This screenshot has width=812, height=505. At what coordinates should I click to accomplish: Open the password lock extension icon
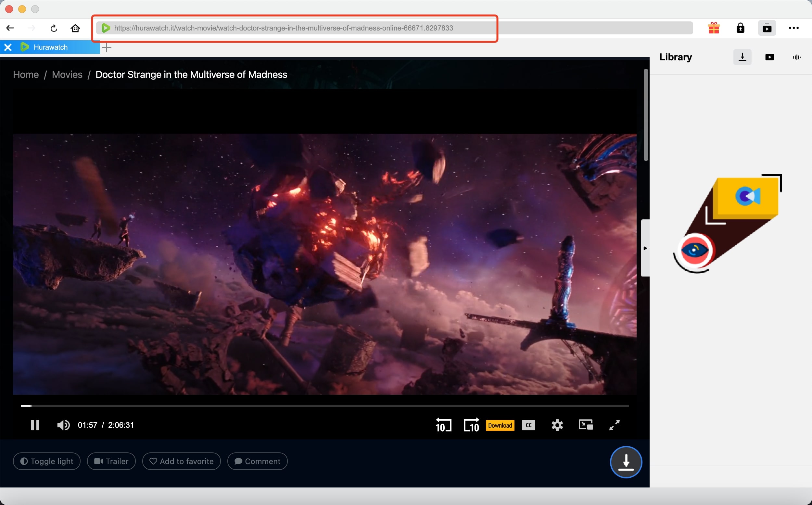coord(741,28)
